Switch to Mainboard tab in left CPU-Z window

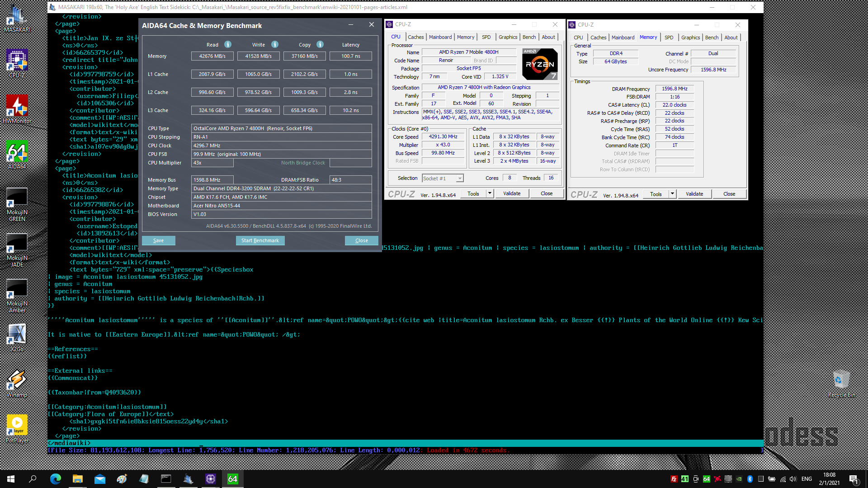coord(440,37)
